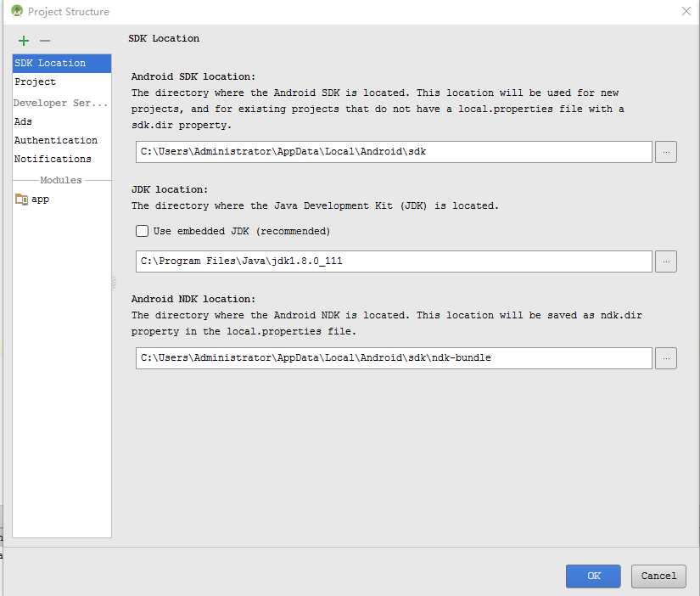This screenshot has height=596, width=700.
Task: Confirm changes with the OK button
Action: pos(593,576)
